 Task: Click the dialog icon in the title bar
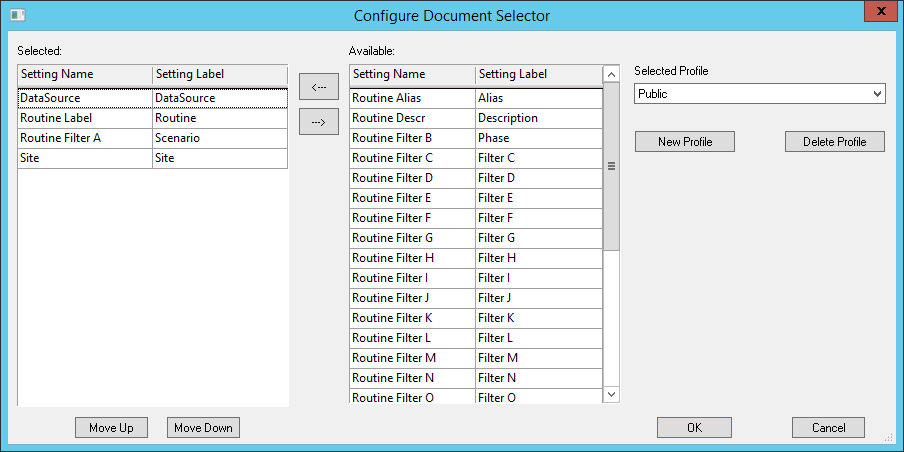coord(16,16)
